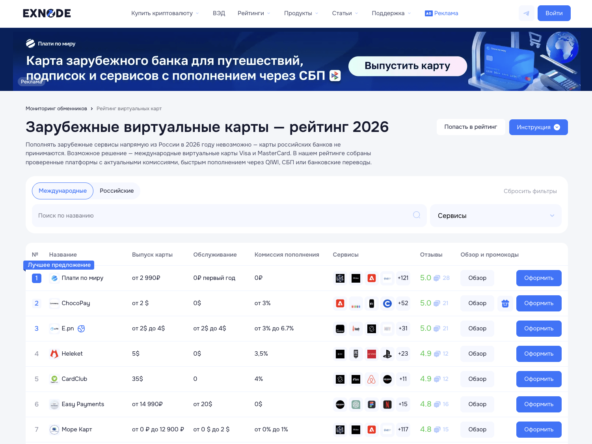Select the Российские filter

[117, 191]
